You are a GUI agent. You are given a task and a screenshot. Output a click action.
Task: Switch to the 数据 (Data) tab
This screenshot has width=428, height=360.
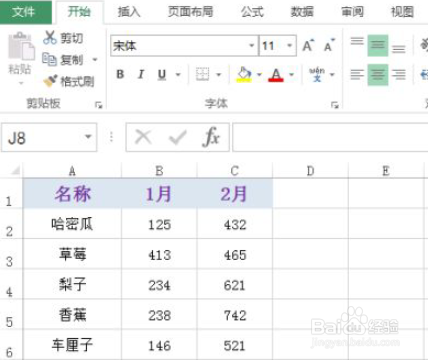pyautogui.click(x=302, y=12)
